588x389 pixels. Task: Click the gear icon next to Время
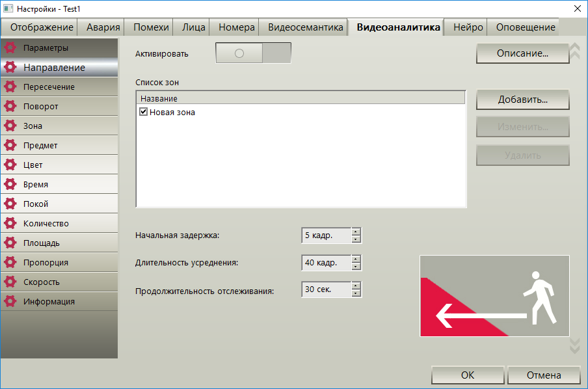pos(10,184)
